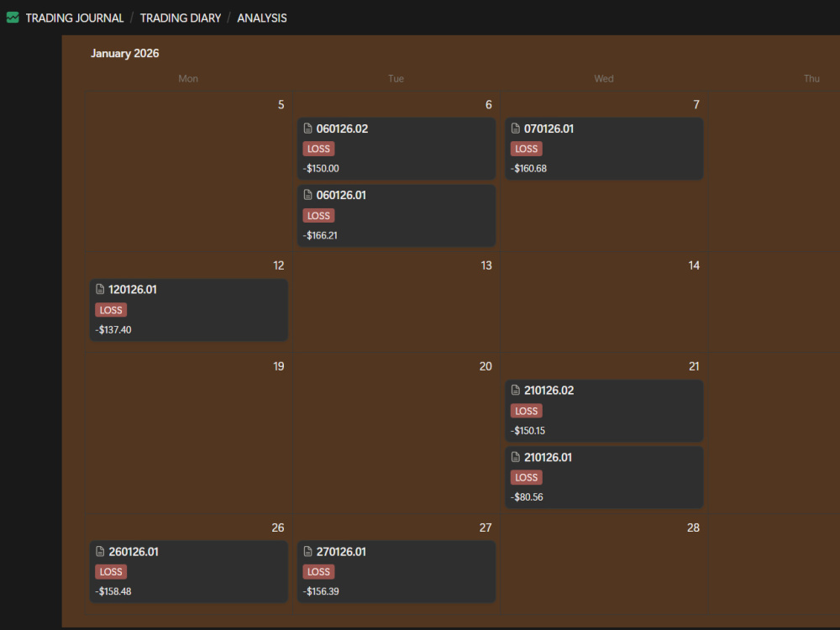Click the page icon of entry 210126.02
840x630 pixels.
click(516, 390)
